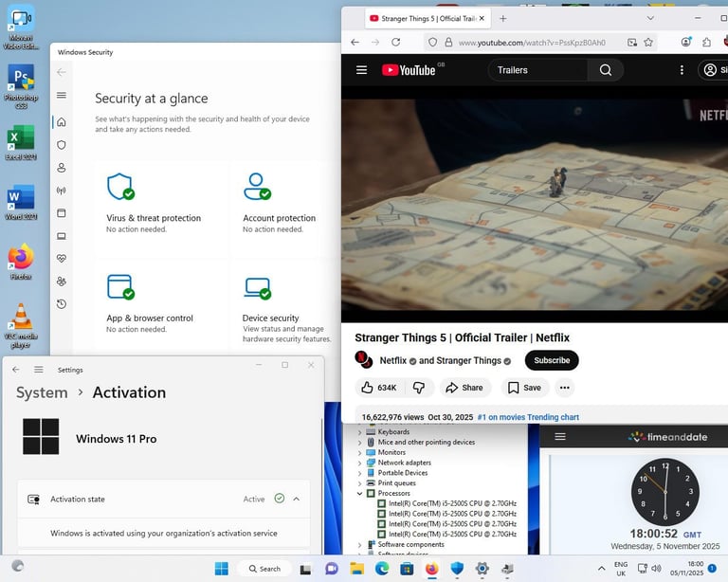Select first Intel Core i5-2500S processor entry
Screen dimensions: 728x582
447,503
